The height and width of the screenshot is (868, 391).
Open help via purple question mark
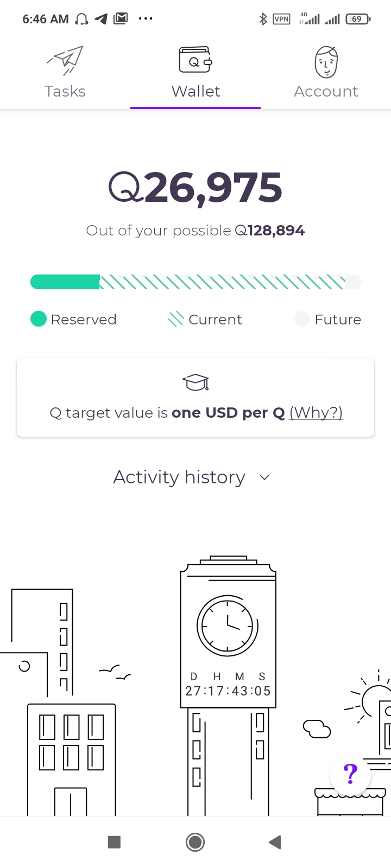[x=351, y=774]
